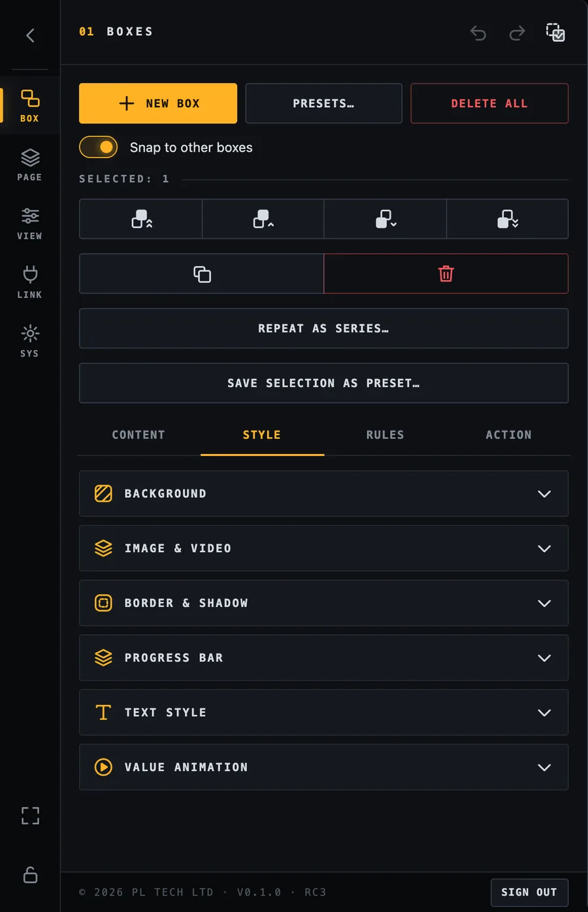Go back using the left chevron arrow
The height and width of the screenshot is (912, 588).
tap(30, 35)
